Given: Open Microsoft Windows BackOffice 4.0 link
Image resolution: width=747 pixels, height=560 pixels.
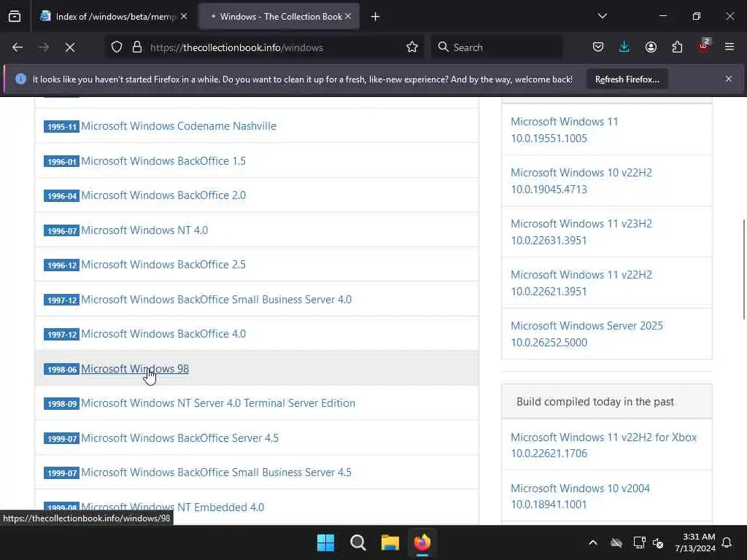Looking at the screenshot, I should click(x=163, y=334).
